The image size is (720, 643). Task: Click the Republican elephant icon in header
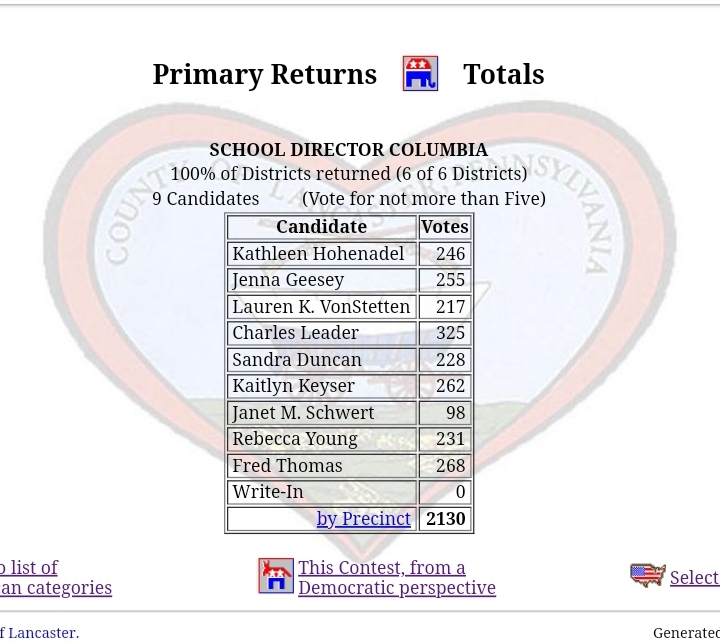tap(420, 74)
